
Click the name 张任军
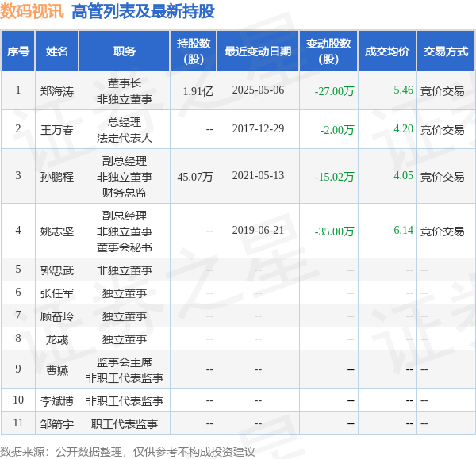click(57, 293)
